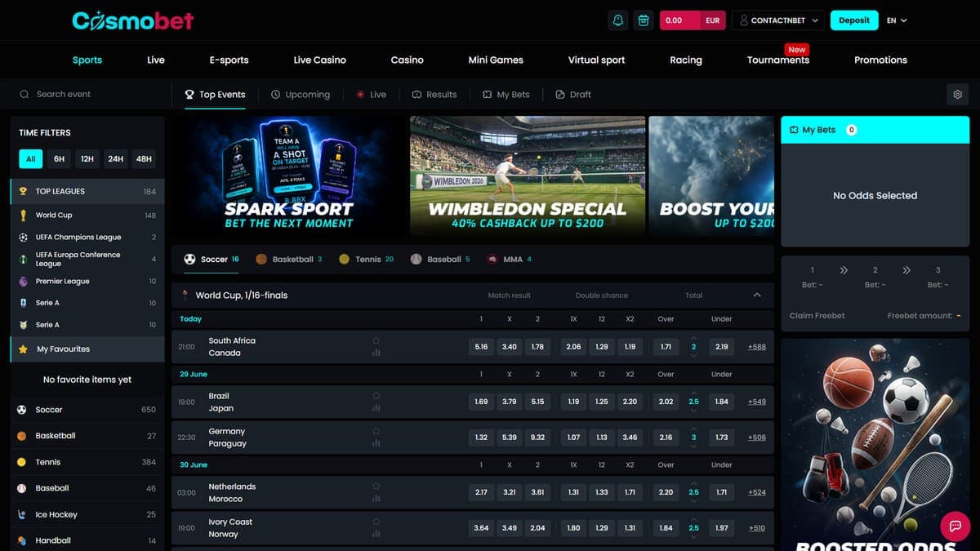Open the notifications bell icon

point(618,20)
